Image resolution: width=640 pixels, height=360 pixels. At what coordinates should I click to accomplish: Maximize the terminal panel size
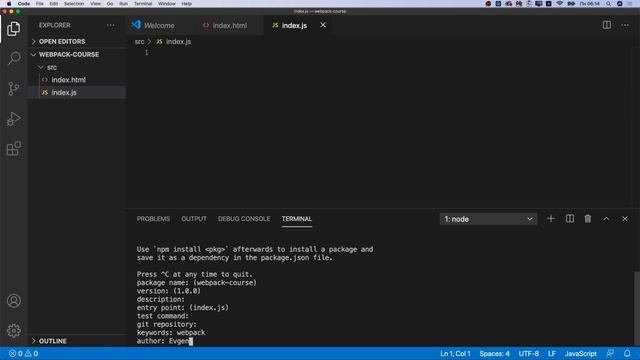(606, 219)
